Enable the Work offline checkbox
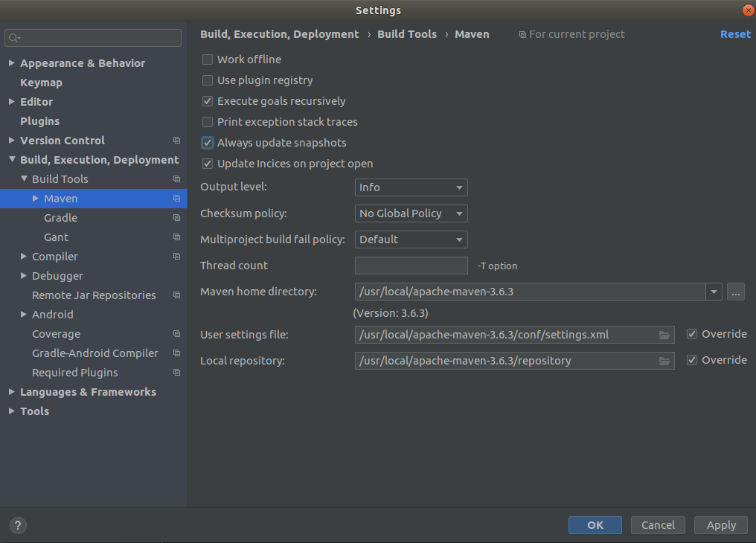The height and width of the screenshot is (543, 756). pyautogui.click(x=208, y=60)
